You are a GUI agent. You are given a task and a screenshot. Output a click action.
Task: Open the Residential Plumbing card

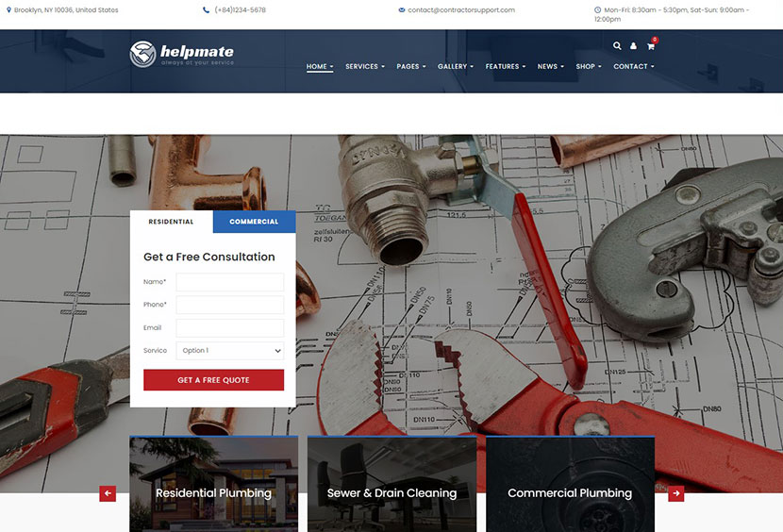(214, 484)
